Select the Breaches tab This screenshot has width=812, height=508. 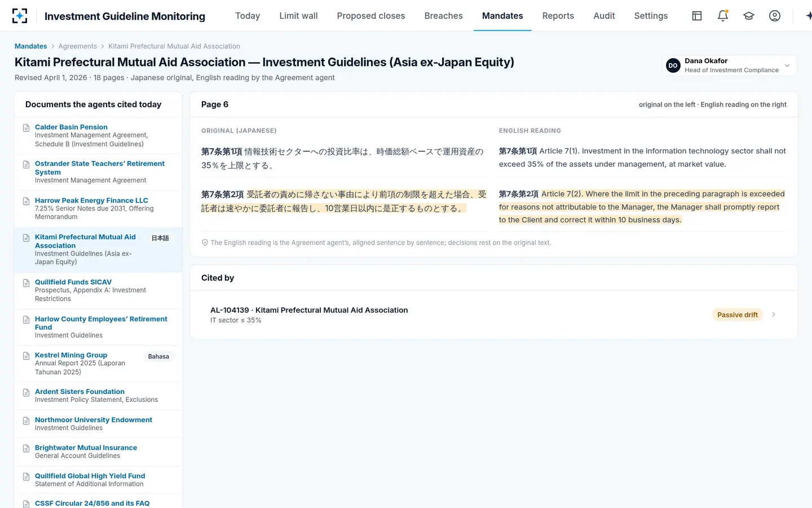tap(443, 16)
